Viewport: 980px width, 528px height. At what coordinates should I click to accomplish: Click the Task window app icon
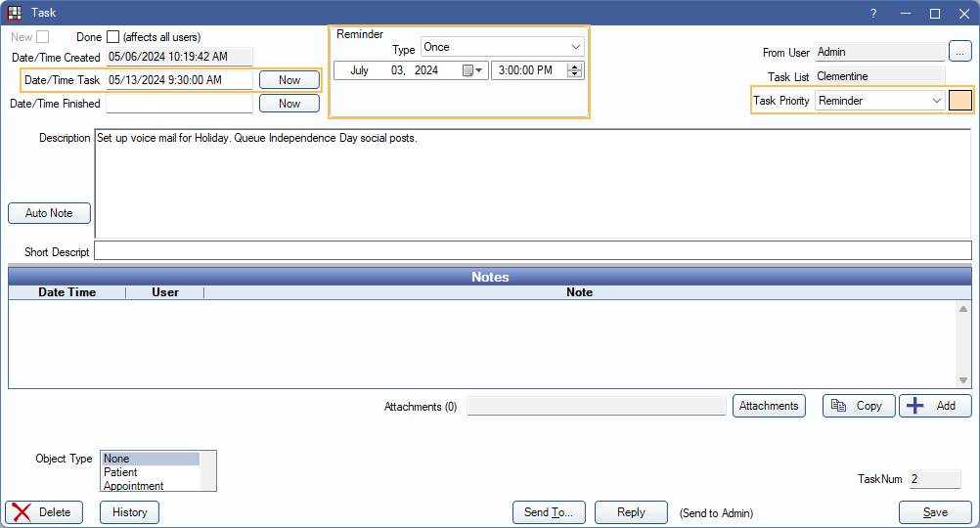tap(15, 13)
